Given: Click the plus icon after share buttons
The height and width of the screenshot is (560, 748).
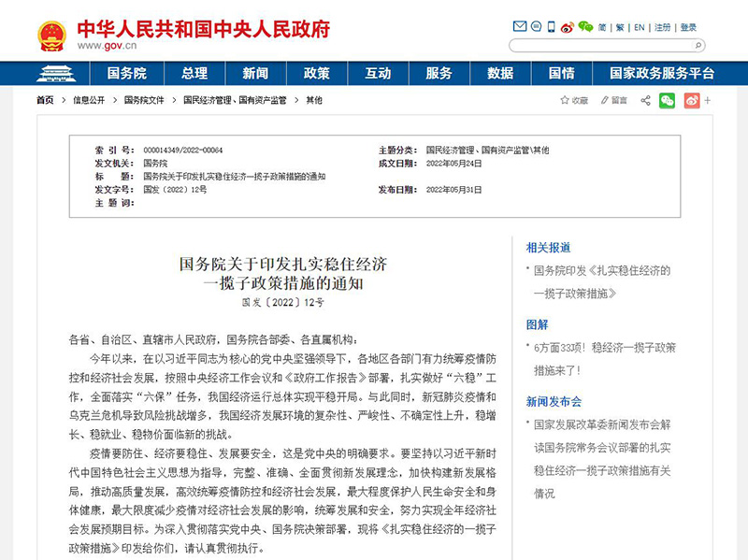Looking at the screenshot, I should click(708, 100).
